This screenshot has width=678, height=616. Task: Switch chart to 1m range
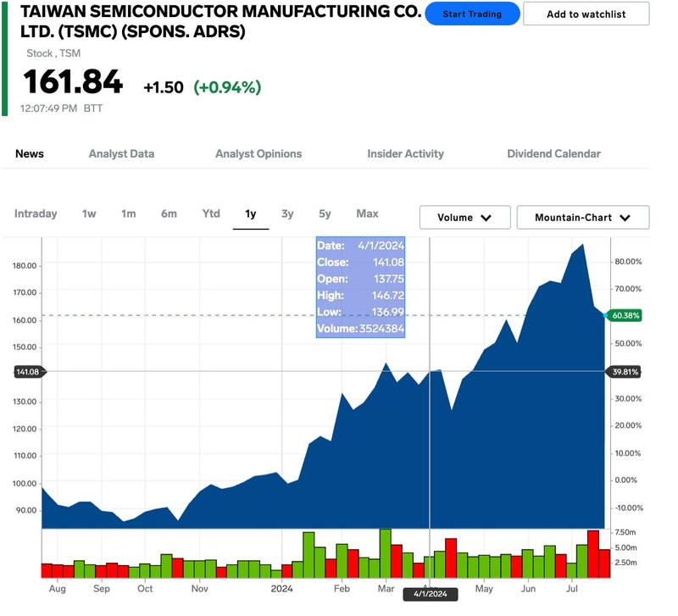tap(129, 214)
